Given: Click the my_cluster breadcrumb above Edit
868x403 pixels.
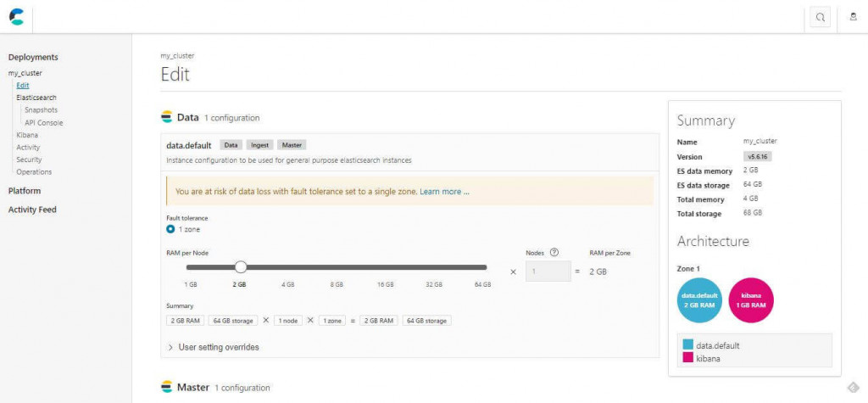Looking at the screenshot, I should point(178,55).
